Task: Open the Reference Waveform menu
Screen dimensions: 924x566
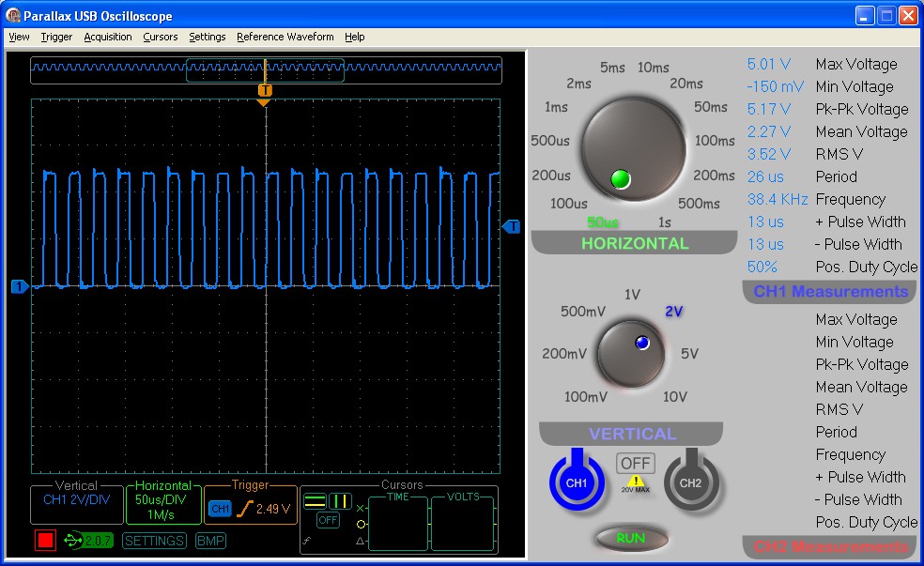Action: click(x=285, y=37)
